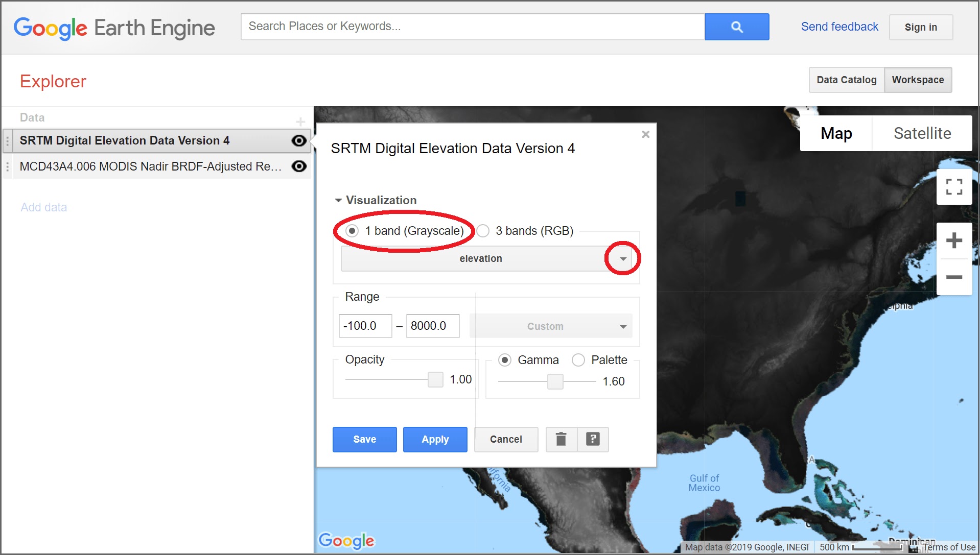The width and height of the screenshot is (980, 555).
Task: Click the Sign in button
Action: point(921,27)
